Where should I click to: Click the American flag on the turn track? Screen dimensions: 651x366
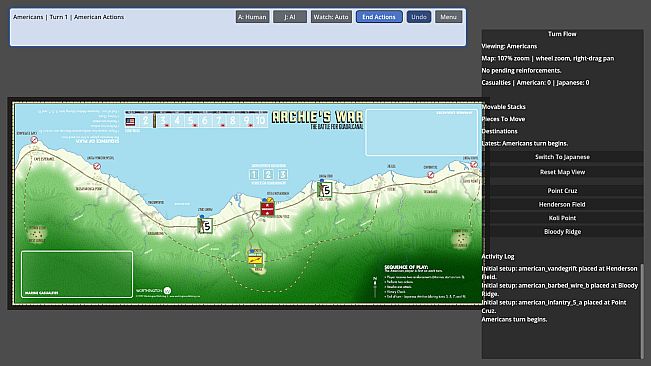tap(130, 122)
